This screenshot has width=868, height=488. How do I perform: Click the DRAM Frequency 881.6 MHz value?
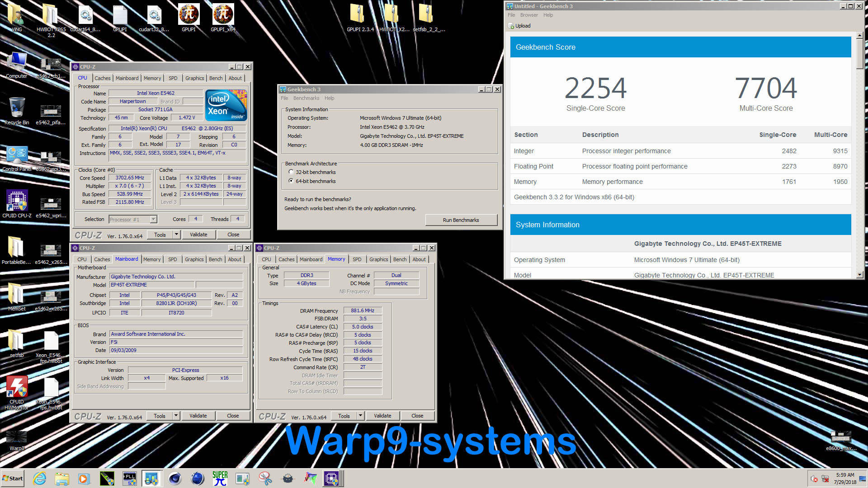pos(363,310)
